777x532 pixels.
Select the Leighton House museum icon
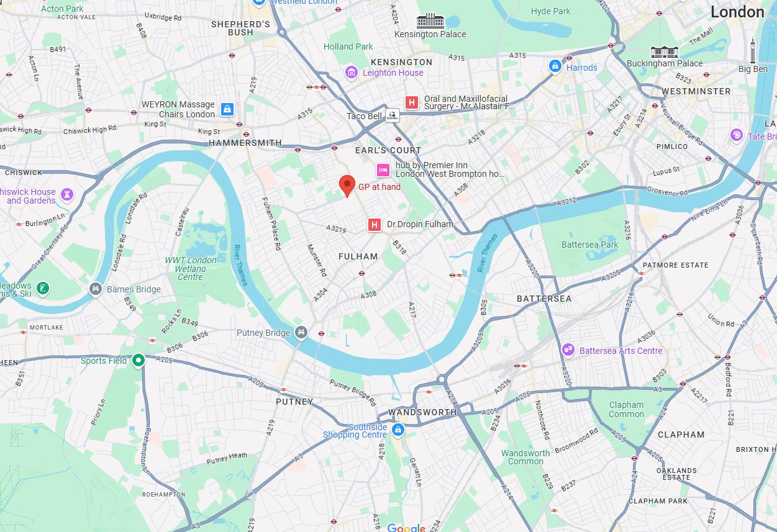(352, 73)
